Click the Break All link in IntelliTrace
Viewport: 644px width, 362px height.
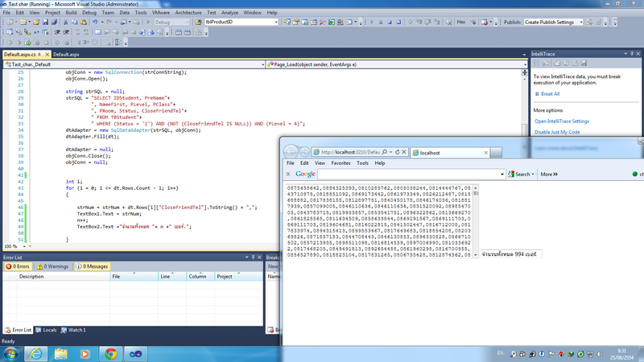pyautogui.click(x=554, y=94)
